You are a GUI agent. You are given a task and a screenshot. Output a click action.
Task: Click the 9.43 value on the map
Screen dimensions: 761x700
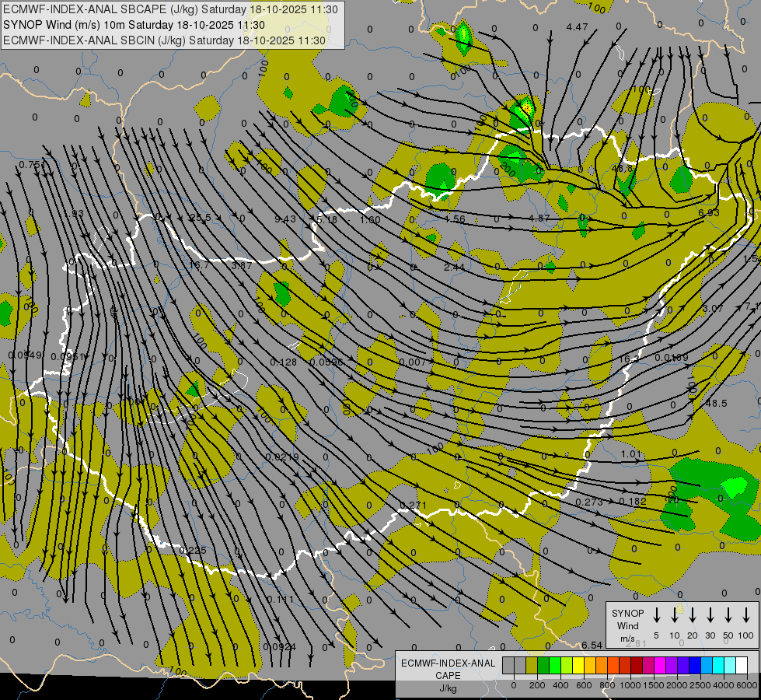(285, 219)
